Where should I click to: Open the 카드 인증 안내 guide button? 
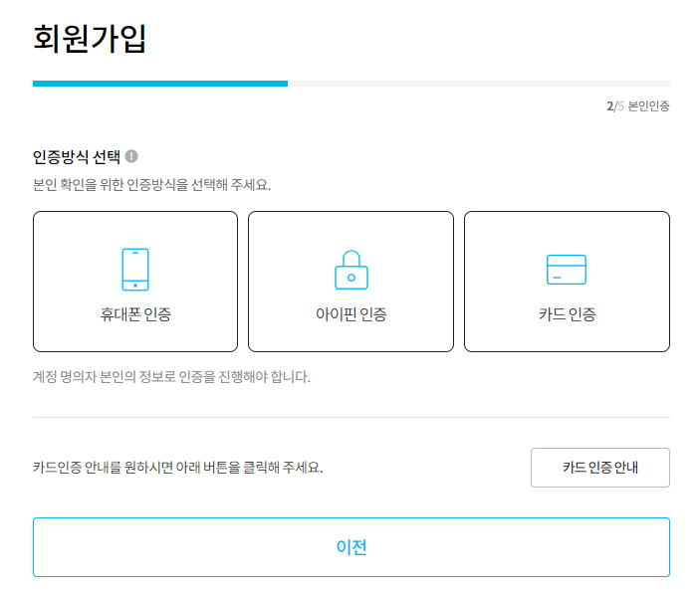[x=600, y=468]
